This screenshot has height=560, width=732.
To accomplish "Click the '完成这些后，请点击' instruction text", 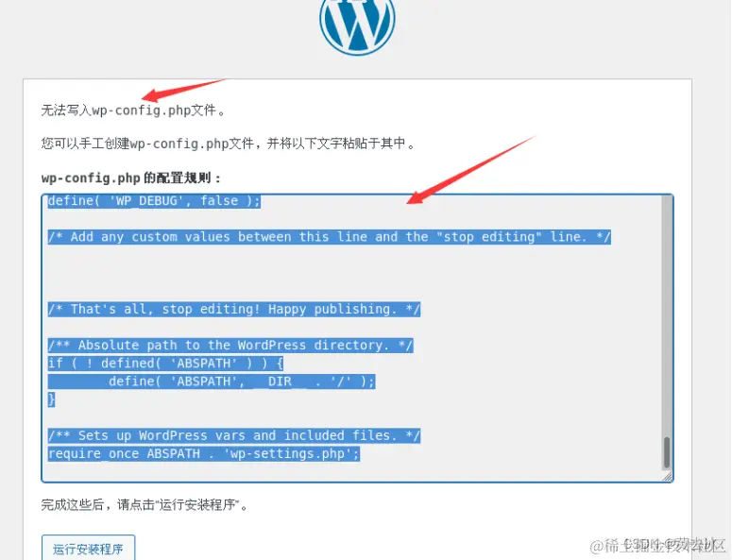I will 144,504.
